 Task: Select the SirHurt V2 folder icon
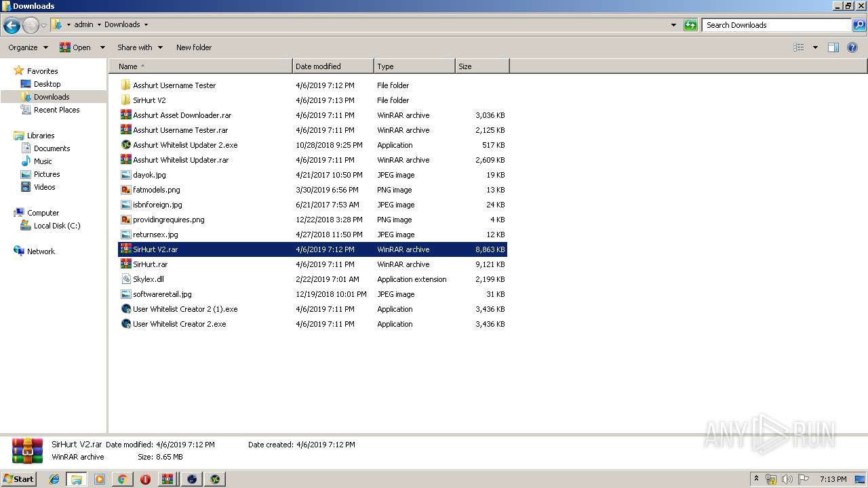(x=125, y=100)
